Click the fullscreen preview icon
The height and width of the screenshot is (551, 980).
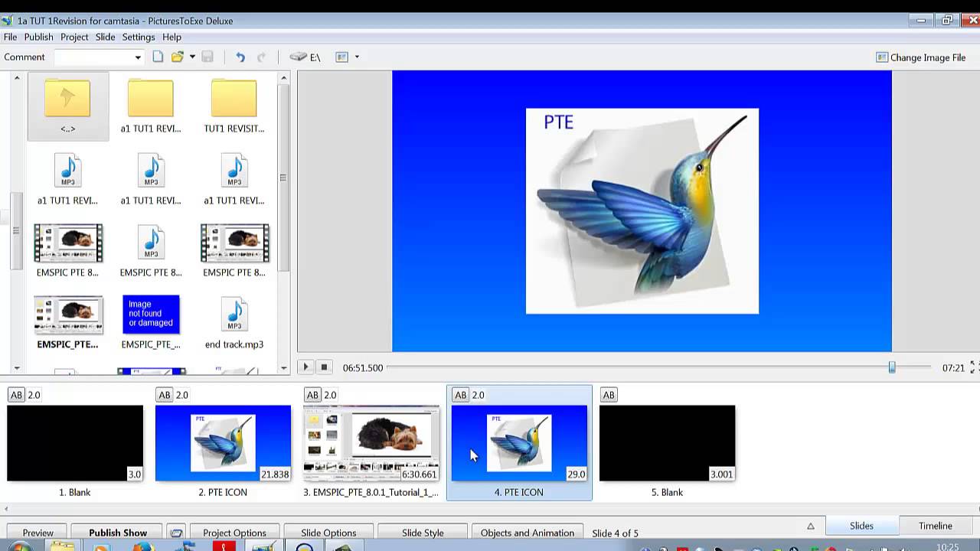coord(974,367)
